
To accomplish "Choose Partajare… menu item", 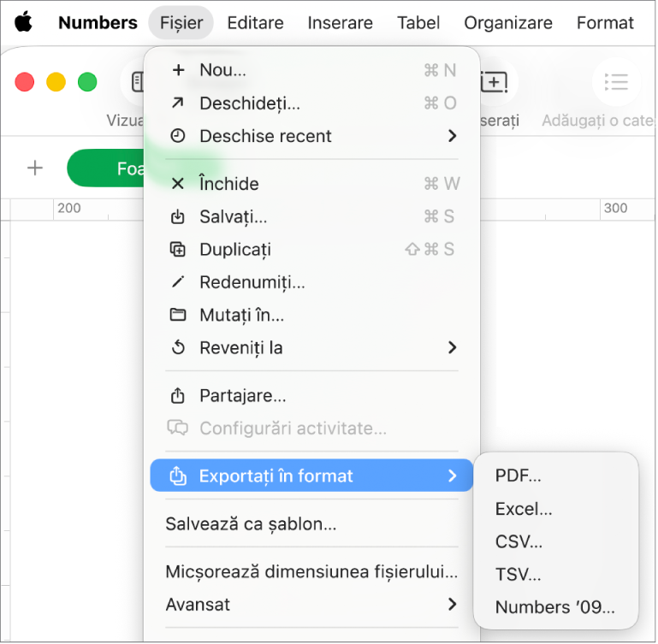I will 311,396.
